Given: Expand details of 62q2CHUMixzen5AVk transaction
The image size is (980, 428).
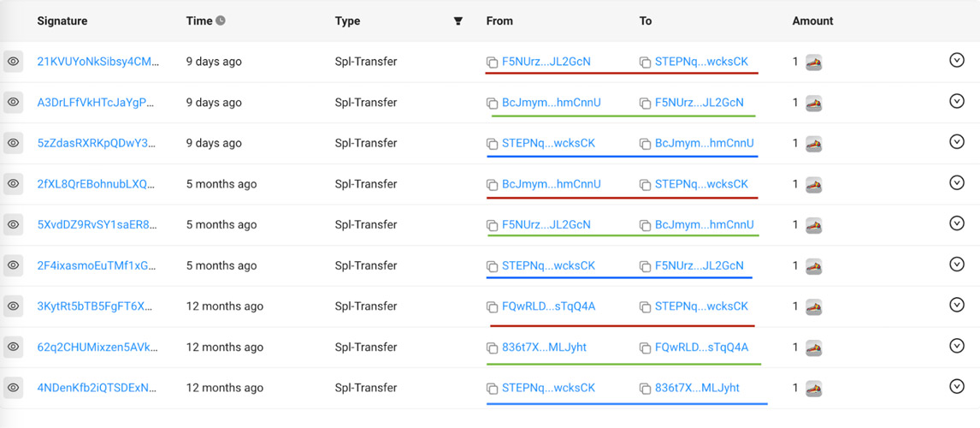Looking at the screenshot, I should coord(956,346).
